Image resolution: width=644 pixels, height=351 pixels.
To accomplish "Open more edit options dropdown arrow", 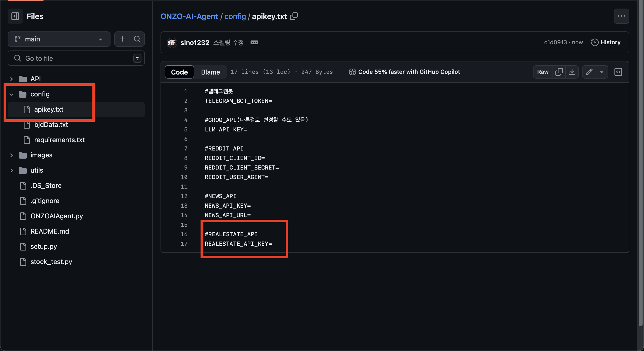I will 602,72.
